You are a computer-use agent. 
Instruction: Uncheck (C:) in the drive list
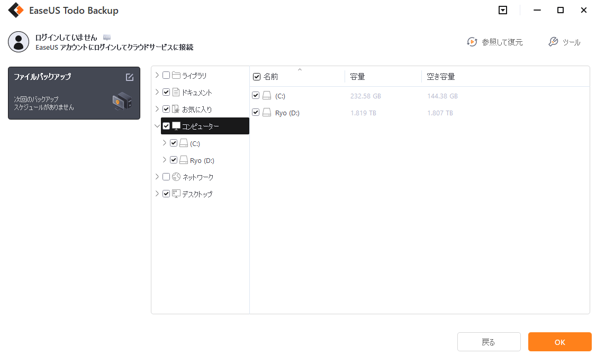pyautogui.click(x=256, y=95)
